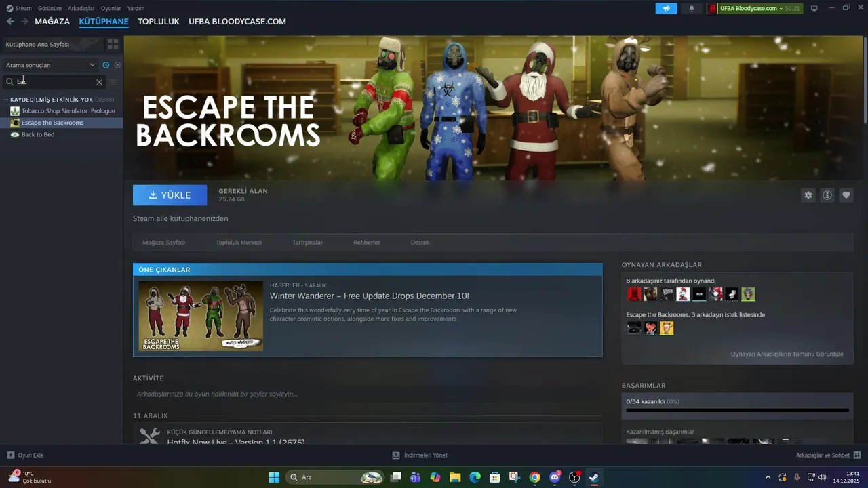Open the Winter Wanderer news thumbnail
The image size is (868, 488).
click(201, 316)
